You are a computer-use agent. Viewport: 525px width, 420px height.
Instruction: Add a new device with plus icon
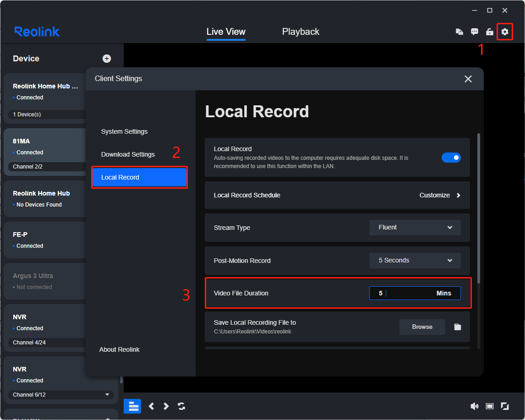pos(107,59)
